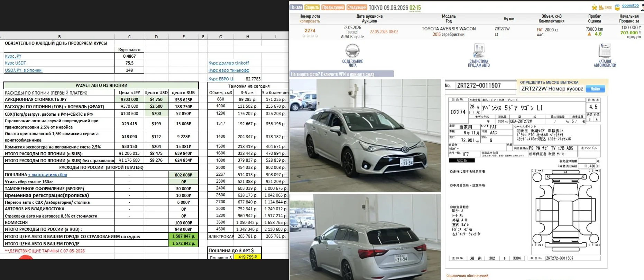Select the USD/JPY rate cell 148
The image size is (644, 280).
coord(129,70)
